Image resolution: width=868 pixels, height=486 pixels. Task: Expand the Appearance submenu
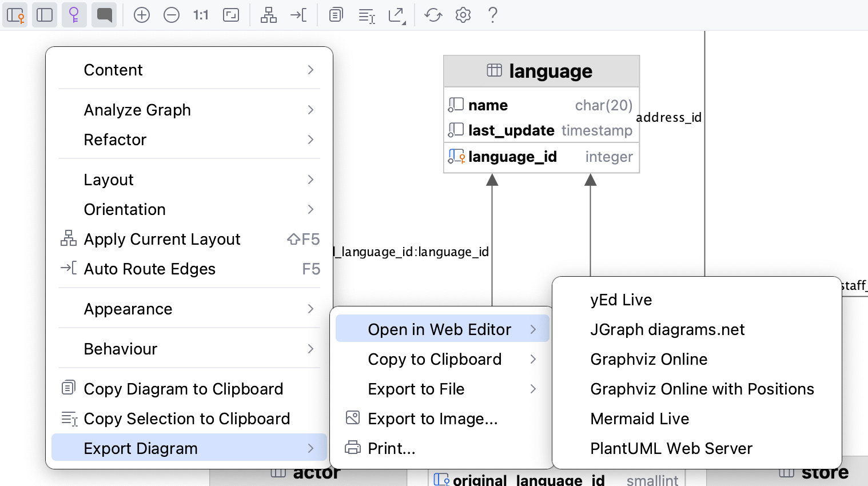coord(189,309)
